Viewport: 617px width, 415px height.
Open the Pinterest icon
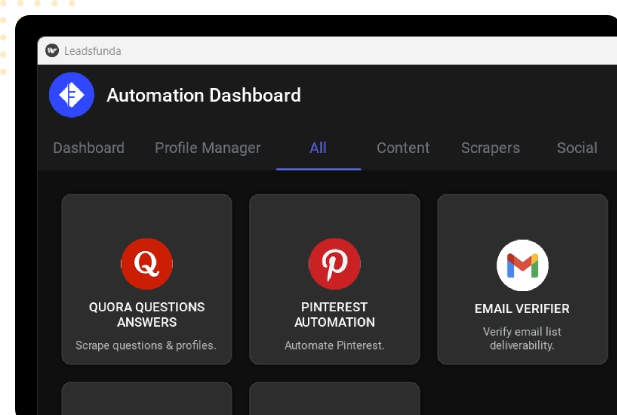click(x=334, y=264)
